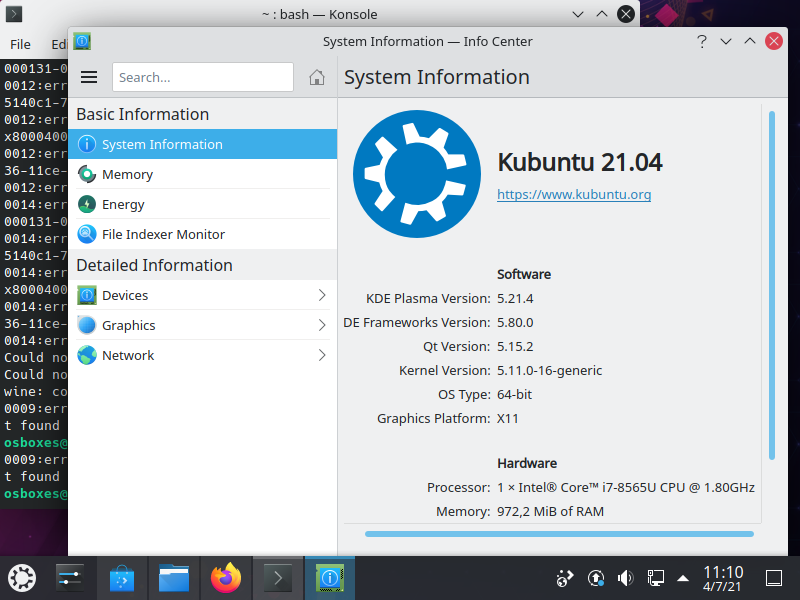The height and width of the screenshot is (600, 800).
Task: Show hidden system tray icons
Action: coord(684,577)
